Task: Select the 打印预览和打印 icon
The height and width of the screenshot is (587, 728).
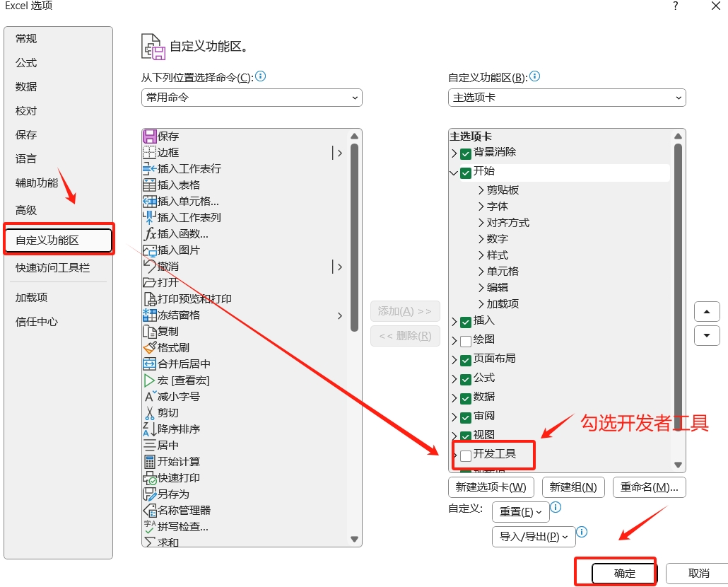Action: click(x=150, y=298)
